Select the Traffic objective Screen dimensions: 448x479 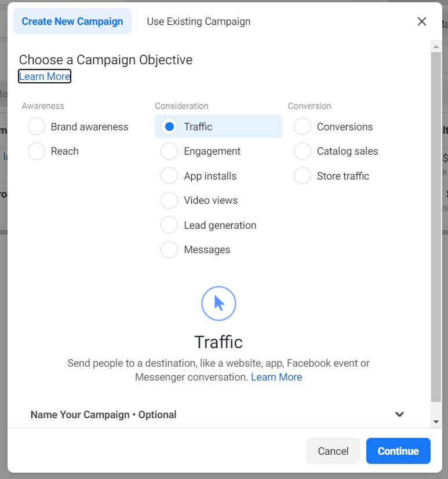[169, 126]
